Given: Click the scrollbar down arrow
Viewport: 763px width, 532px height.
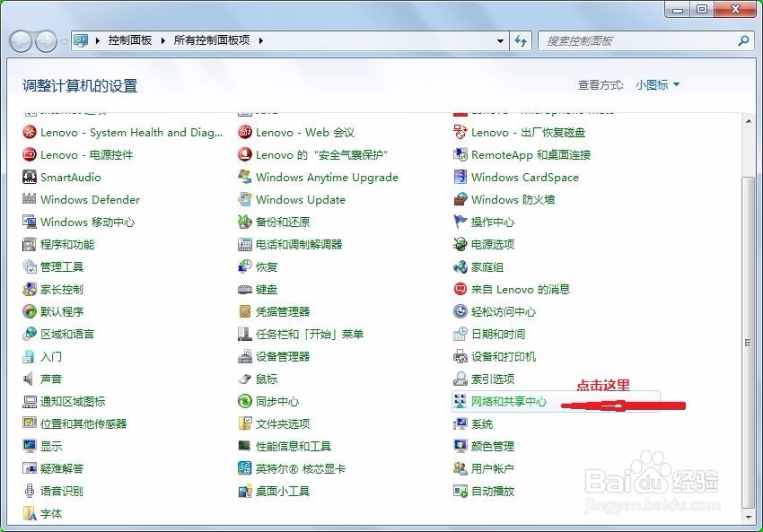Looking at the screenshot, I should click(x=749, y=517).
